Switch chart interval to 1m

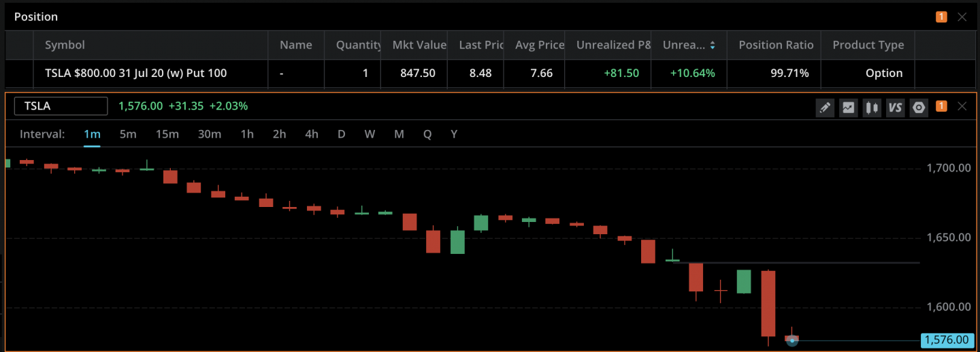click(x=92, y=134)
